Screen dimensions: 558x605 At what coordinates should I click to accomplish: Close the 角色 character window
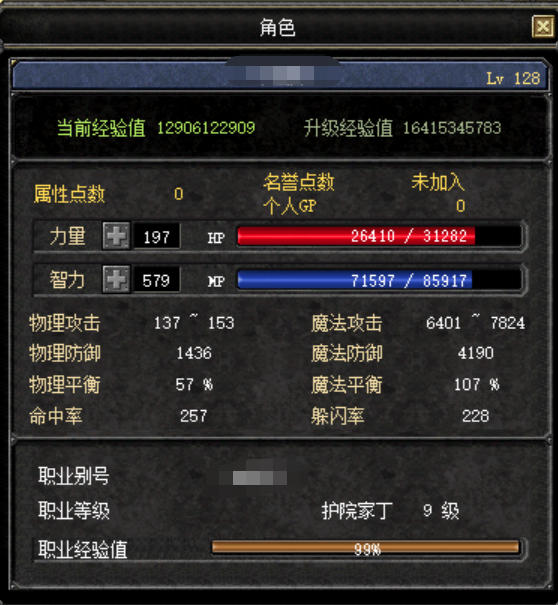coord(543,27)
